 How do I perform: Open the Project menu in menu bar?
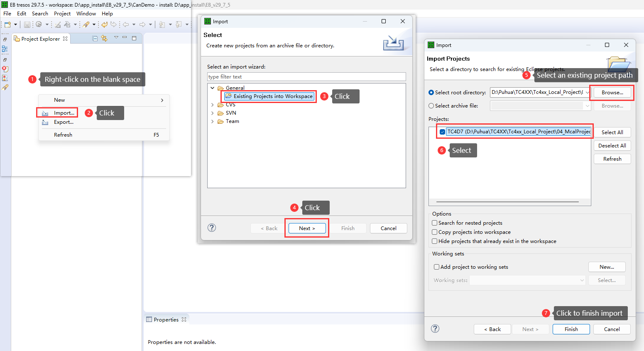[x=62, y=14]
